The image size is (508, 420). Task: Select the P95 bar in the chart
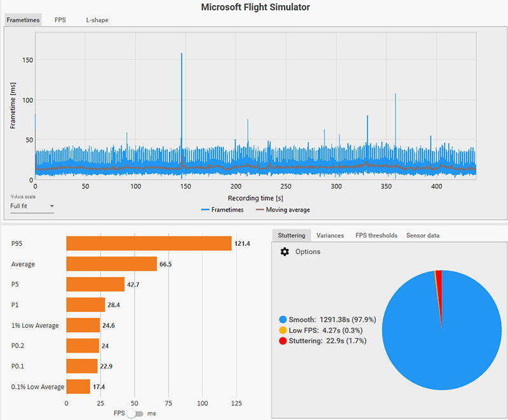pos(149,243)
